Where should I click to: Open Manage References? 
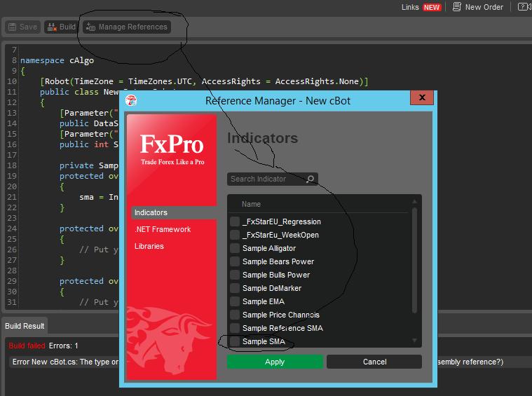(127, 27)
